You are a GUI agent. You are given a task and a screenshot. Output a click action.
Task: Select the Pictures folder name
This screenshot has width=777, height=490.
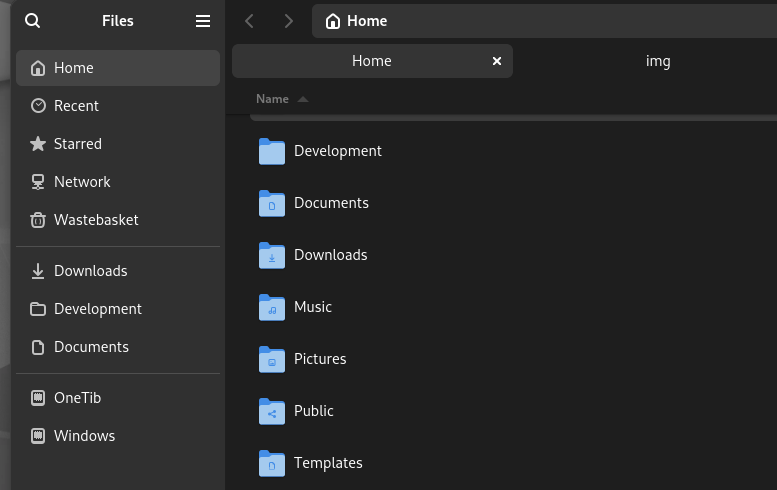tap(320, 359)
